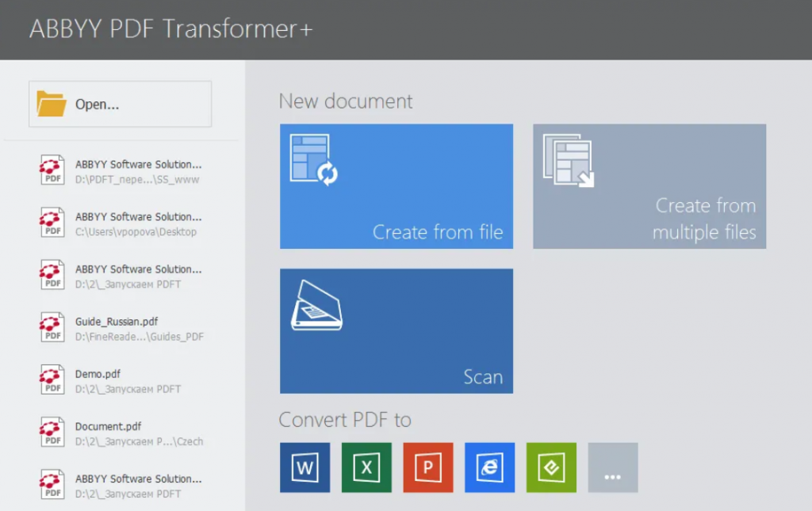Convert PDF to HTML via browser icon
This screenshot has width=812, height=511.
(x=489, y=467)
